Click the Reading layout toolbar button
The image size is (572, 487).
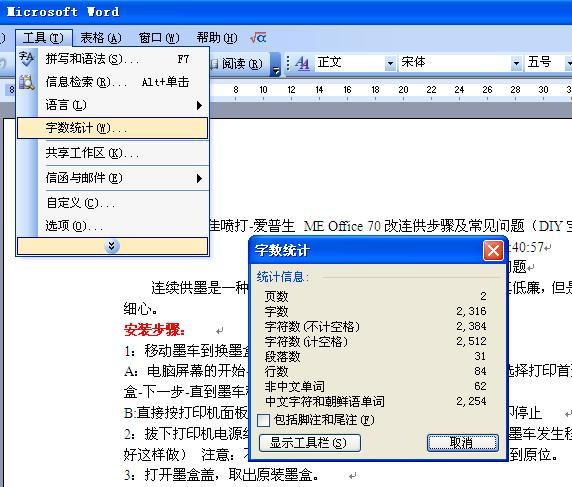(236, 64)
